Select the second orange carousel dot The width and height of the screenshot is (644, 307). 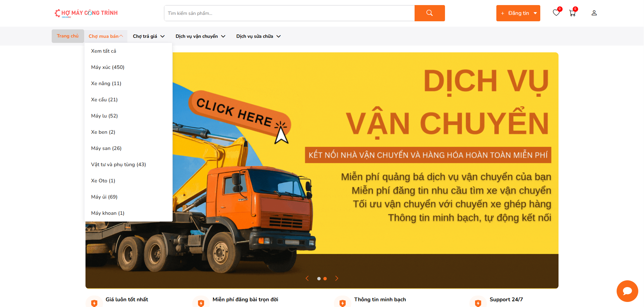point(325,279)
